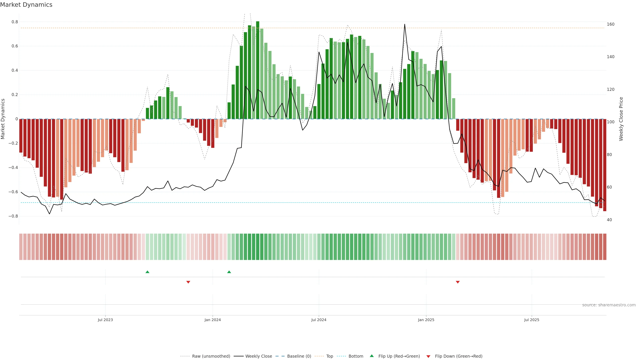Click the Jan 2024 axis label

coord(212,320)
